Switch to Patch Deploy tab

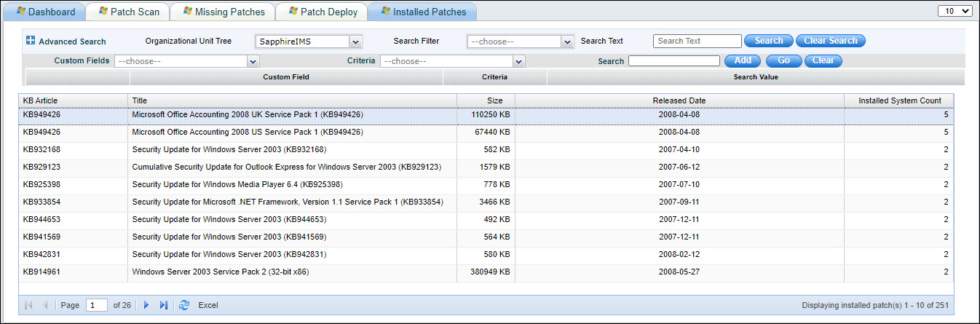click(322, 12)
